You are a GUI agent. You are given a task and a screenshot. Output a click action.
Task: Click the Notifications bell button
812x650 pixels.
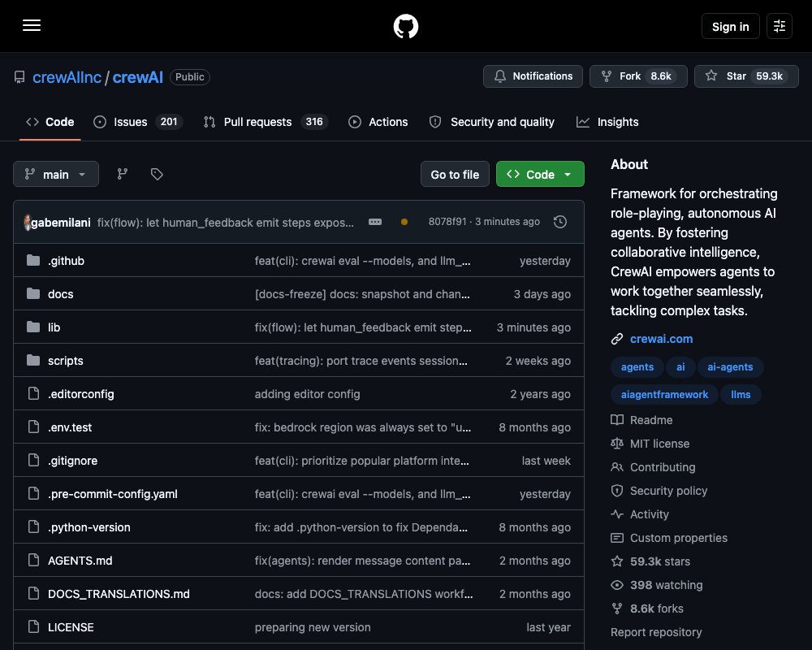tap(533, 76)
